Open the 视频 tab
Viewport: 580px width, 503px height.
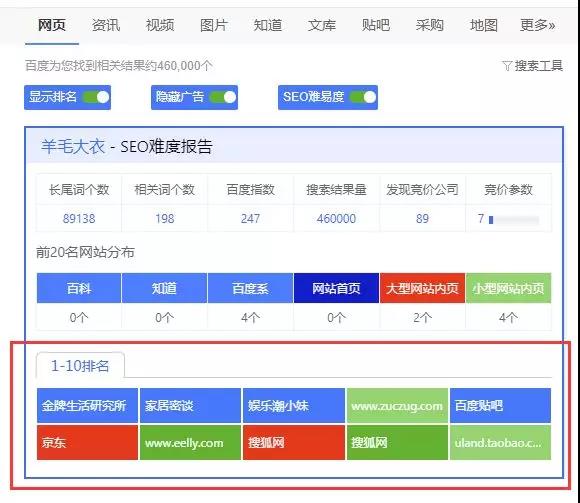pyautogui.click(x=160, y=25)
